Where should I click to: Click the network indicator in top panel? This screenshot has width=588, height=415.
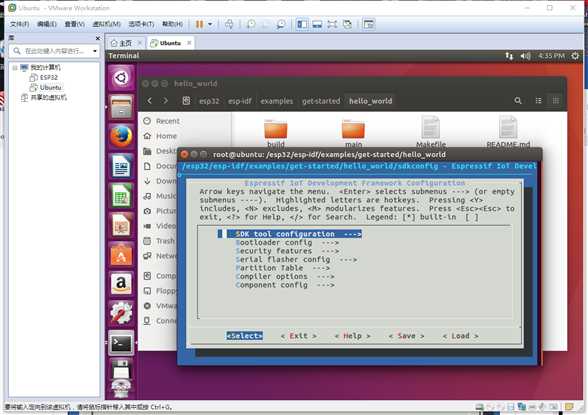[x=509, y=56]
